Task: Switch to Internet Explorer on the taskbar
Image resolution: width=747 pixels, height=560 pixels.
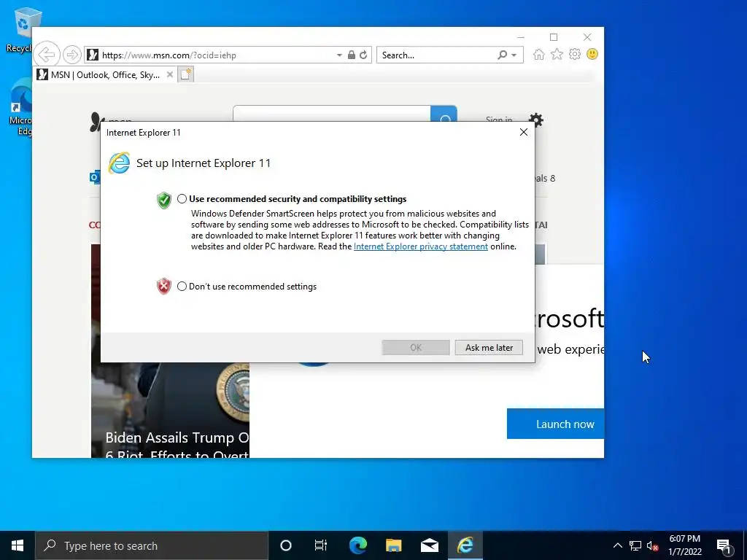Action: tap(465, 545)
